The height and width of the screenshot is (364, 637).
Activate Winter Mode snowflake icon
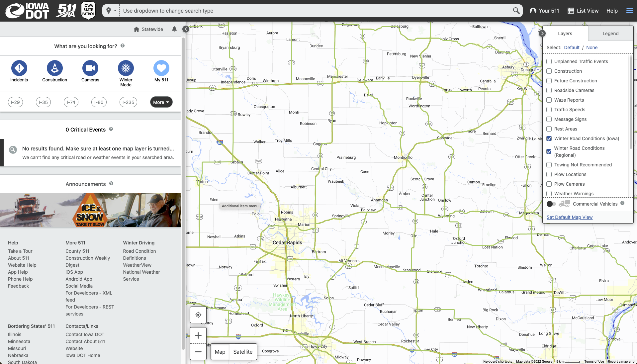126,68
